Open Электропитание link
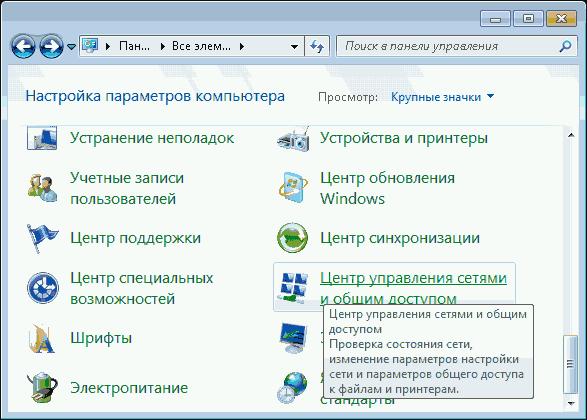 129,388
